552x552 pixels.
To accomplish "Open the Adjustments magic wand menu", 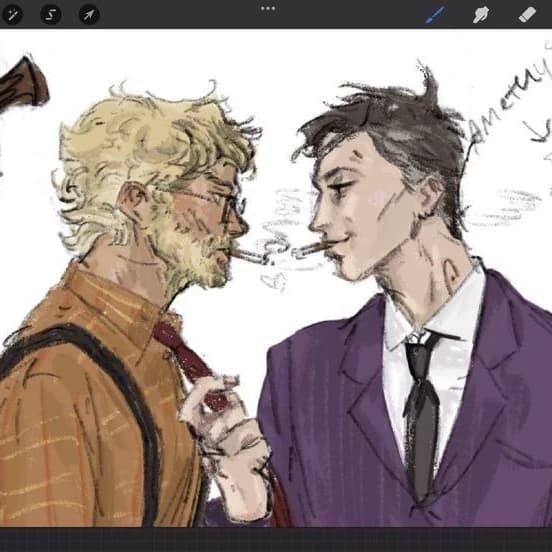I will coord(12,15).
